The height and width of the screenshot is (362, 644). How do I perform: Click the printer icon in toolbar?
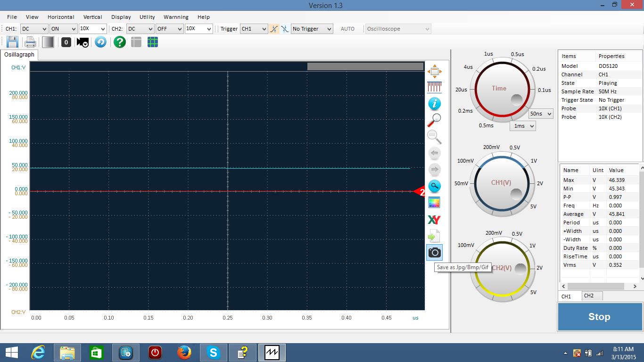[30, 42]
